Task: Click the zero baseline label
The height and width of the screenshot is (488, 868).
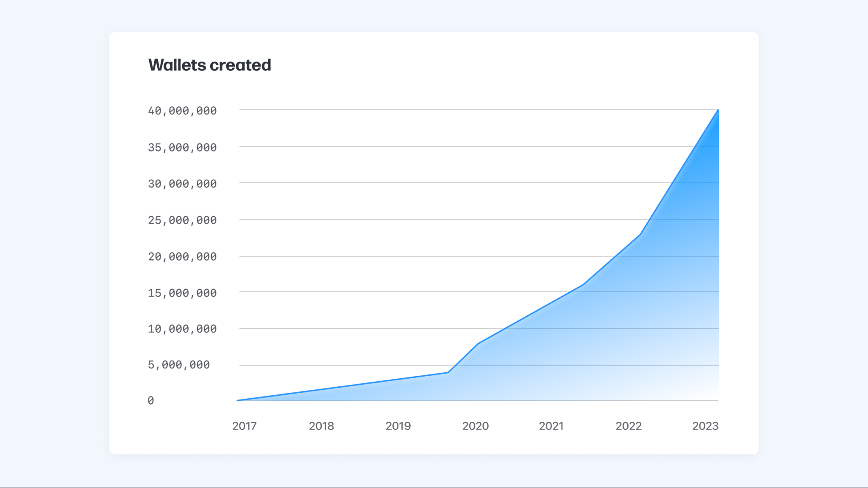Action: click(150, 401)
